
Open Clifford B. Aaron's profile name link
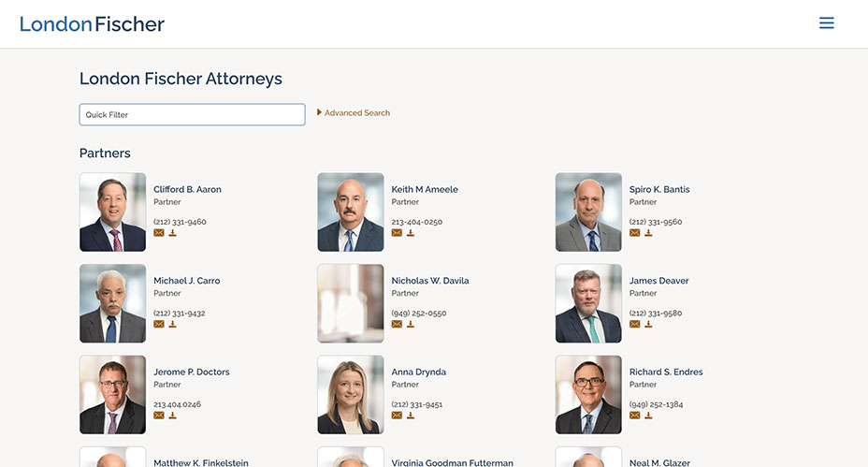click(187, 189)
